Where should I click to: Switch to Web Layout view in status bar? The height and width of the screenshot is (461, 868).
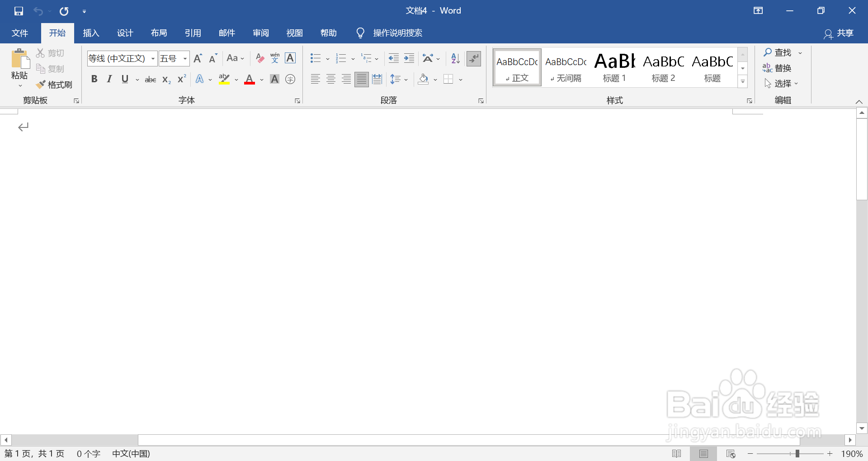pyautogui.click(x=731, y=453)
